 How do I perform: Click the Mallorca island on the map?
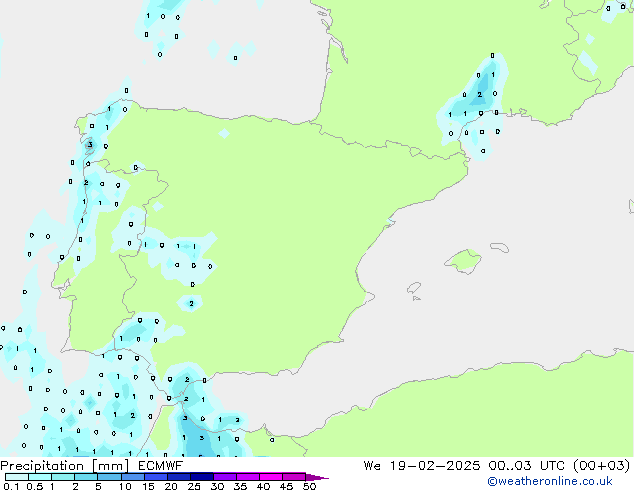tap(464, 261)
